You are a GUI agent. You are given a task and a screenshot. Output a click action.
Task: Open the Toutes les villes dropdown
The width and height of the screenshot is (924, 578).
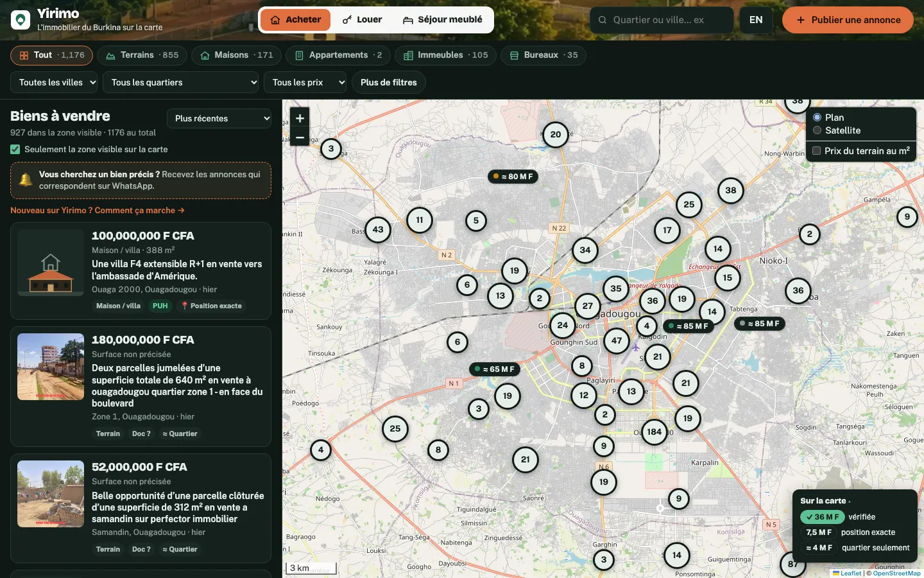54,82
